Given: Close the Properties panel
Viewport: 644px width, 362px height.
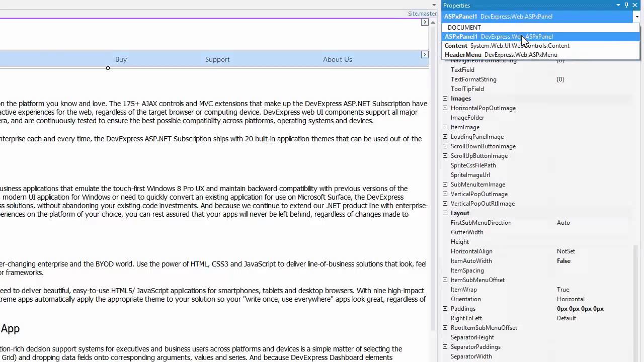Looking at the screenshot, I should click(635, 5).
